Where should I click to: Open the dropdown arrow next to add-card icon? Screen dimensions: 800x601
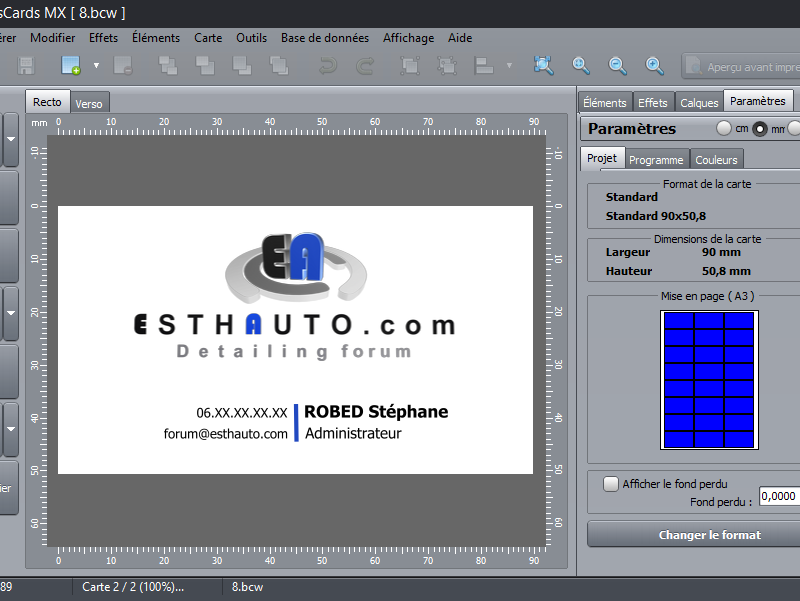point(96,66)
